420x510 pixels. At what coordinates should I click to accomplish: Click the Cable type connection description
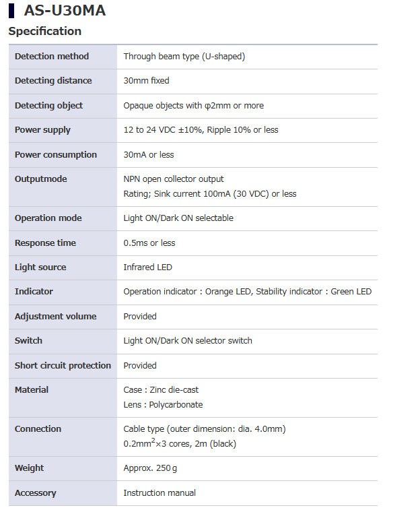tap(205, 429)
